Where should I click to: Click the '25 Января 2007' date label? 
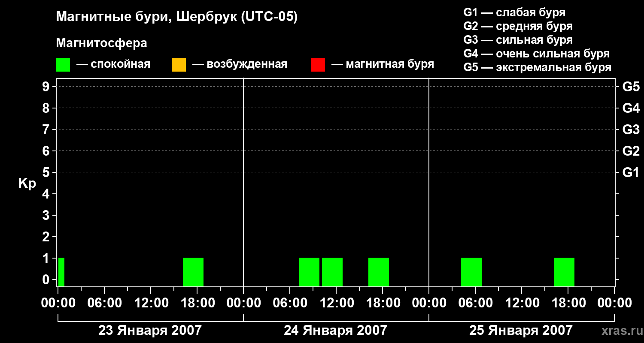521,331
